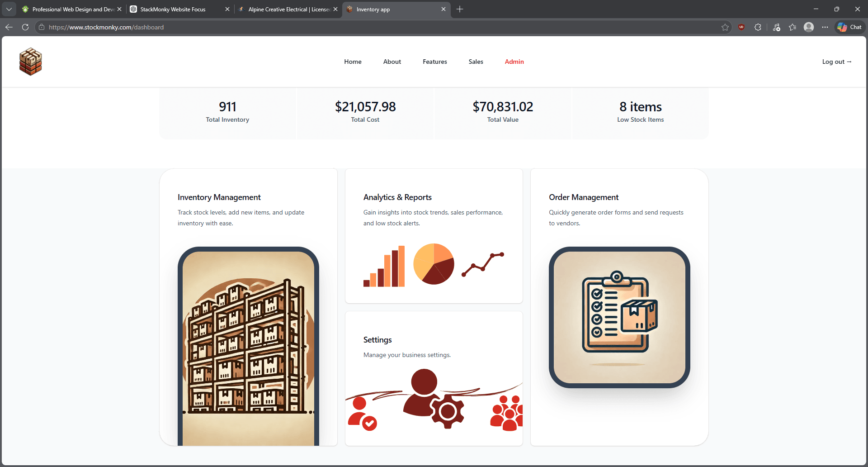Open browser Settings and more menu

click(825, 27)
